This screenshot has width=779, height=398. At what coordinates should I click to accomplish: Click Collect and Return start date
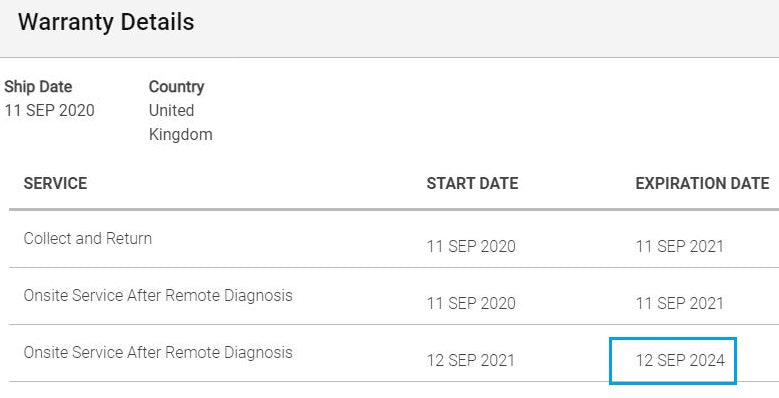(x=471, y=246)
